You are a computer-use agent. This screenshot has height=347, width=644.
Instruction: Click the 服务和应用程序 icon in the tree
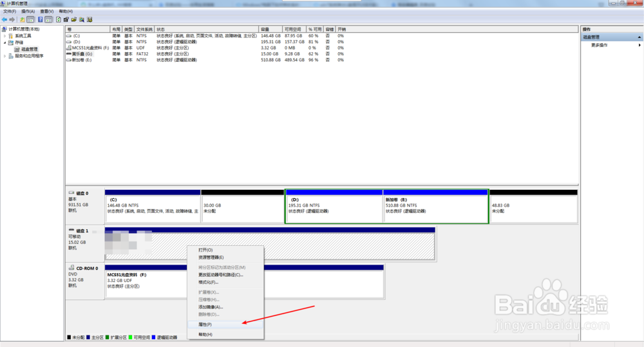click(11, 56)
